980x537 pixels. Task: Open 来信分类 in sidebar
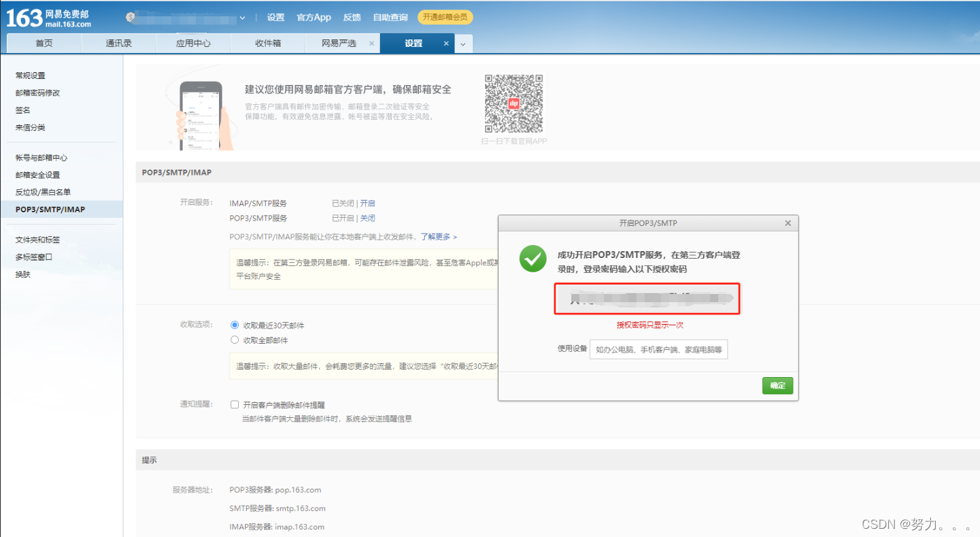click(x=31, y=127)
